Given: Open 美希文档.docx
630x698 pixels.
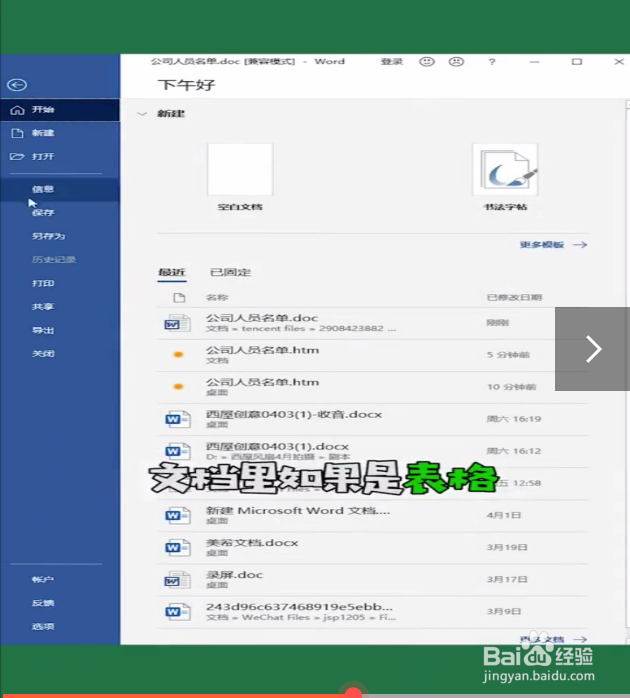Looking at the screenshot, I should [x=373, y=548].
